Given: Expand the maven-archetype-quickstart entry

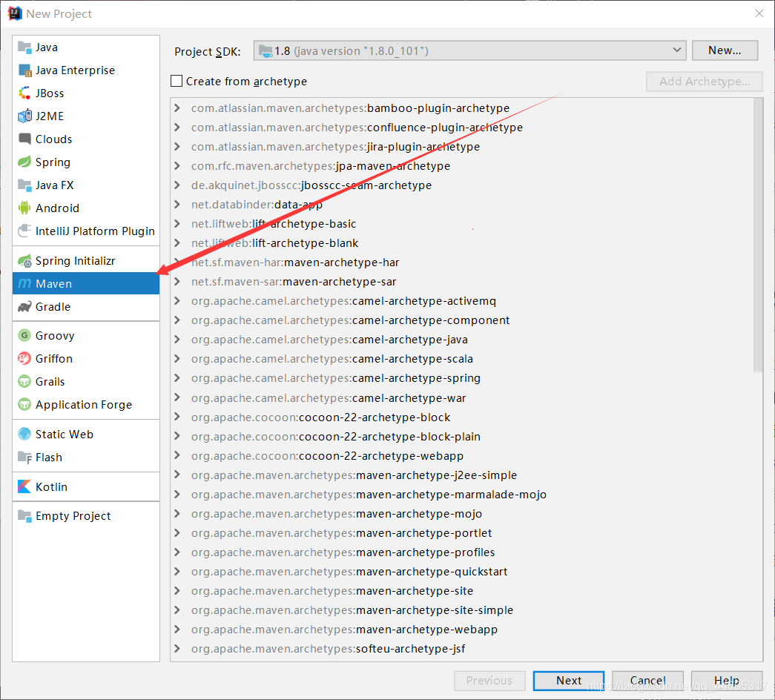Looking at the screenshot, I should click(177, 572).
